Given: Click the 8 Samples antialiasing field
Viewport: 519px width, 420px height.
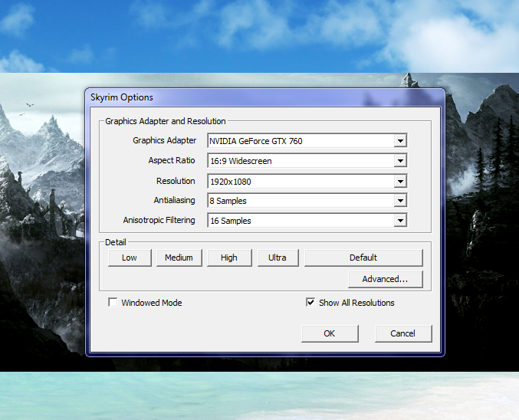Looking at the screenshot, I should (307, 201).
